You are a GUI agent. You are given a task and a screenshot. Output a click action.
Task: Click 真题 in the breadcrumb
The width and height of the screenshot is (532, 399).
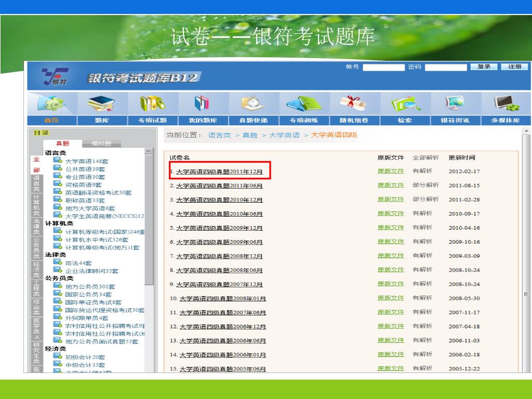pos(250,135)
